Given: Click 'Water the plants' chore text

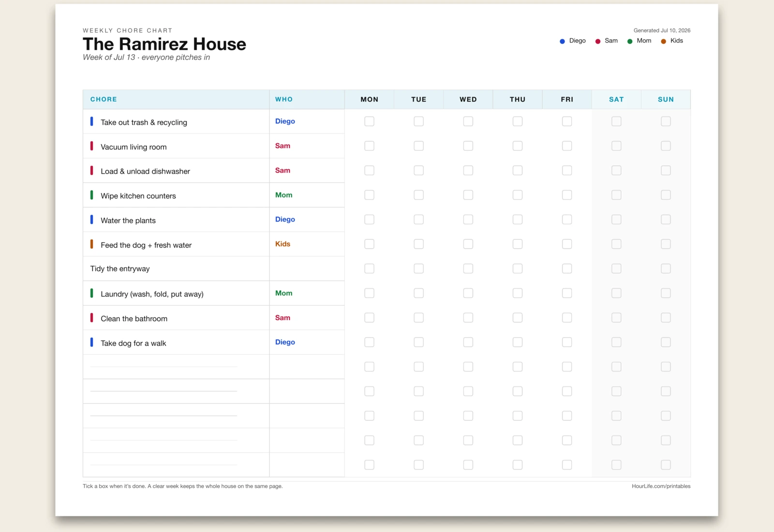Looking at the screenshot, I should pos(128,221).
